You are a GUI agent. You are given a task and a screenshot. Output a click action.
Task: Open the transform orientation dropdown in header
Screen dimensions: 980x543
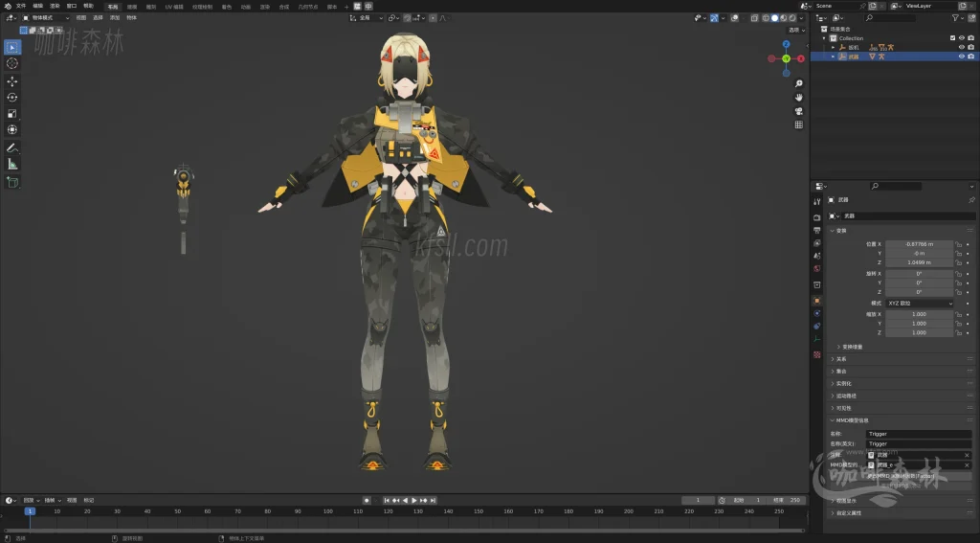(x=367, y=18)
